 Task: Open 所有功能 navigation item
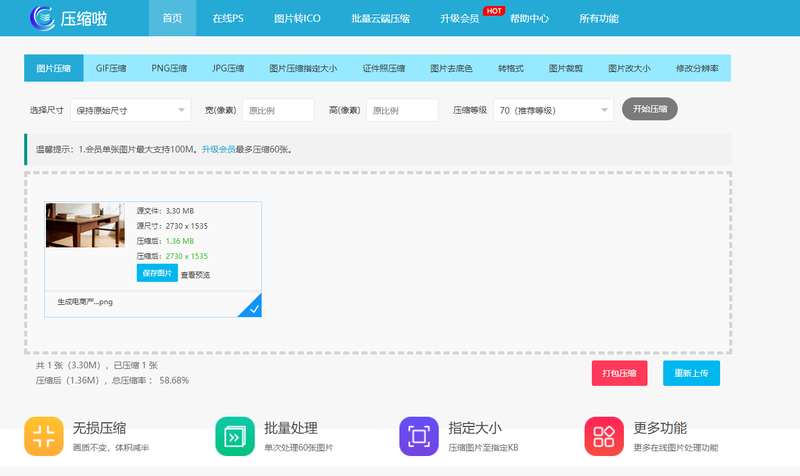click(598, 18)
